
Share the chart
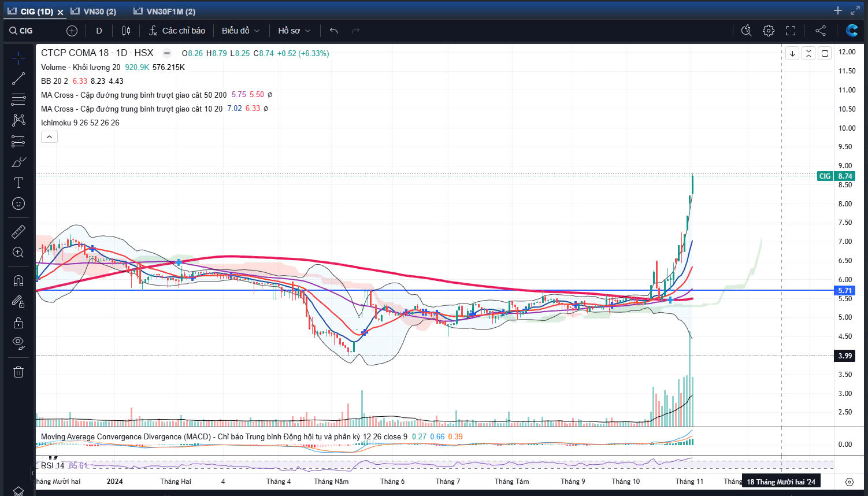[821, 31]
